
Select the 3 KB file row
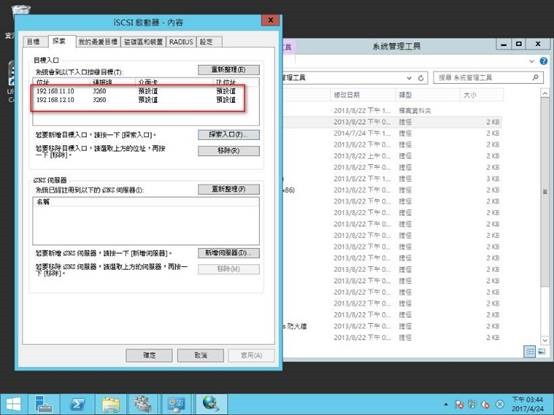click(392, 179)
